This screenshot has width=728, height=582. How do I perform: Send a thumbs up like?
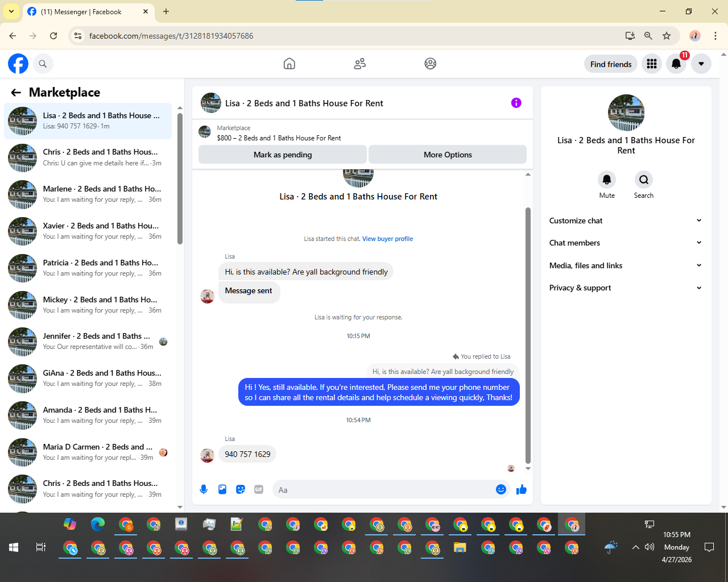tap(522, 489)
